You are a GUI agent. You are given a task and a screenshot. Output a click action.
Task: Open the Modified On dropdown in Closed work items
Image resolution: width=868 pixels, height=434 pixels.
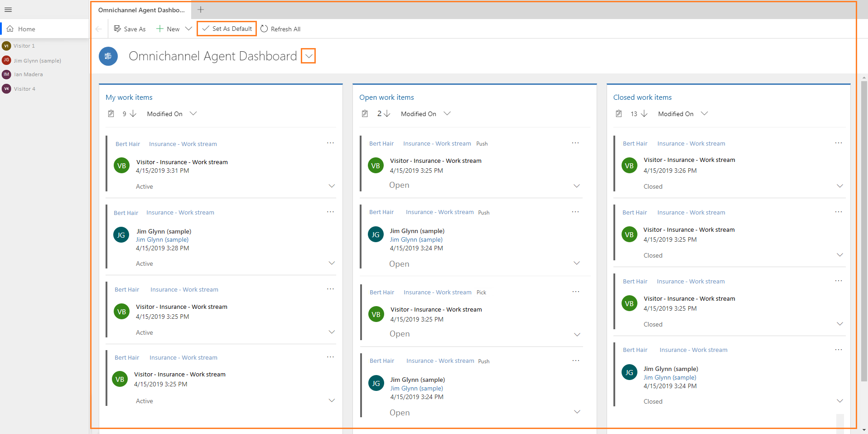[705, 113]
